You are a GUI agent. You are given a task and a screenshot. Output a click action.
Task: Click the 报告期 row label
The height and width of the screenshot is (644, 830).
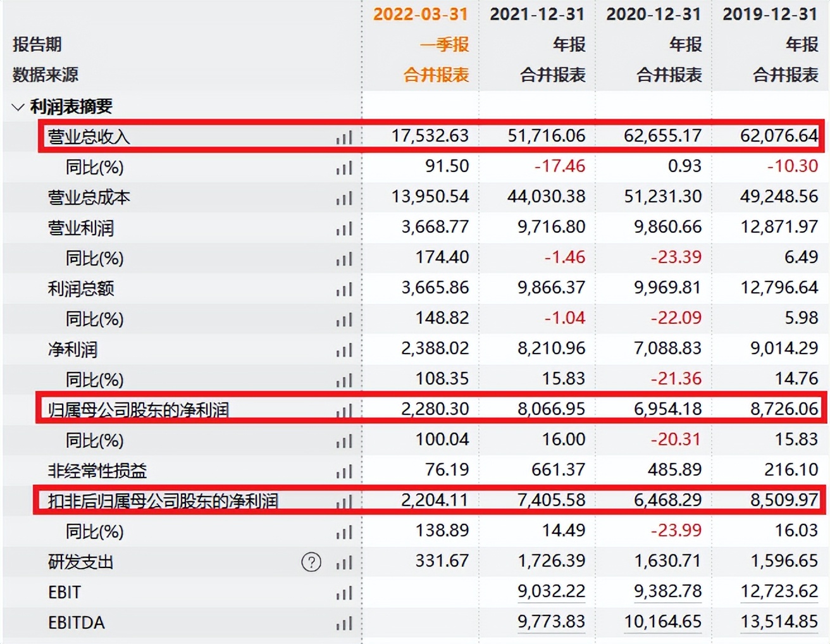click(37, 44)
